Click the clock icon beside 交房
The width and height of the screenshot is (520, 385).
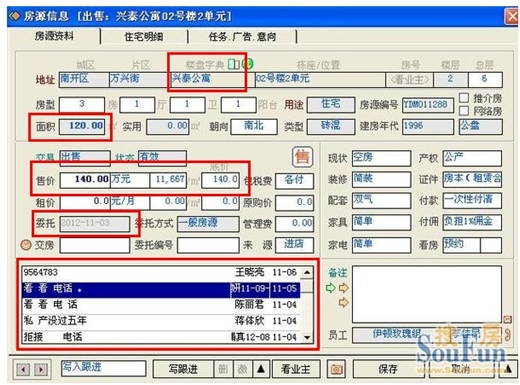(26, 245)
